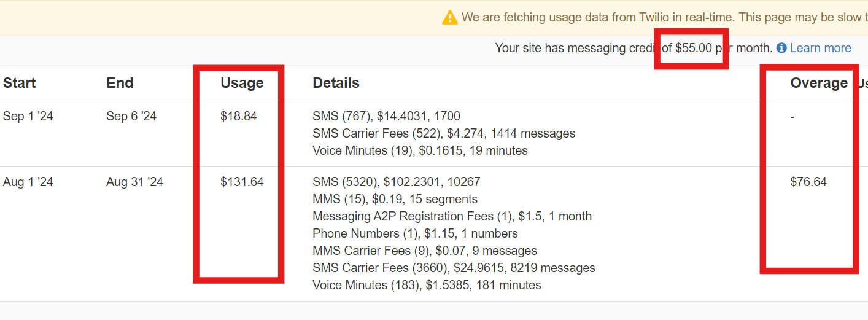Click the Start column header
Viewport: 868px width, 320px height.
pos(20,83)
